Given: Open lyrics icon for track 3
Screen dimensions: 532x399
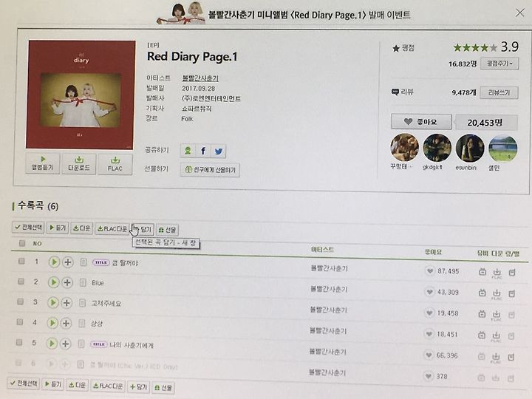Looking at the screenshot, I should tap(83, 303).
